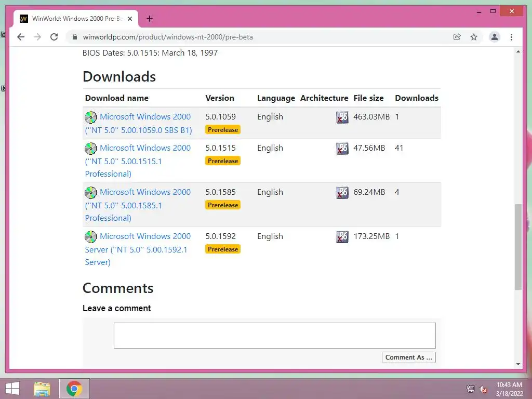Viewport: 532px width, 399px height.
Task: Share this page using the share icon
Action: click(x=457, y=37)
